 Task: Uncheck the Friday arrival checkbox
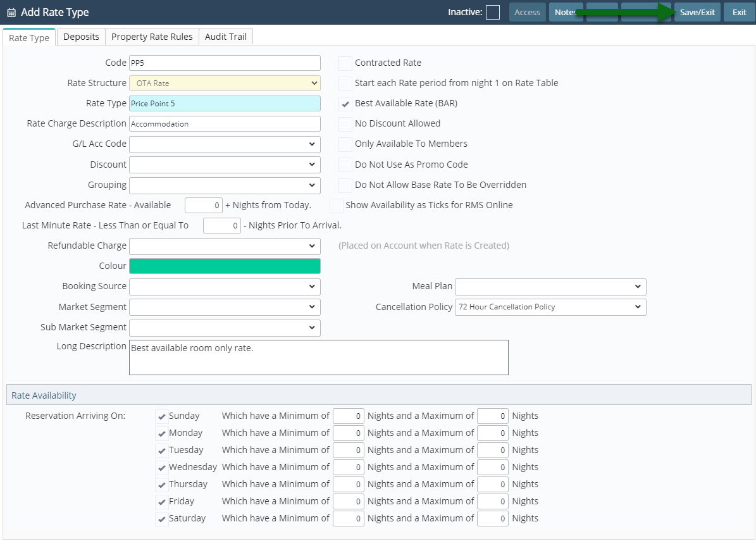pyautogui.click(x=161, y=502)
